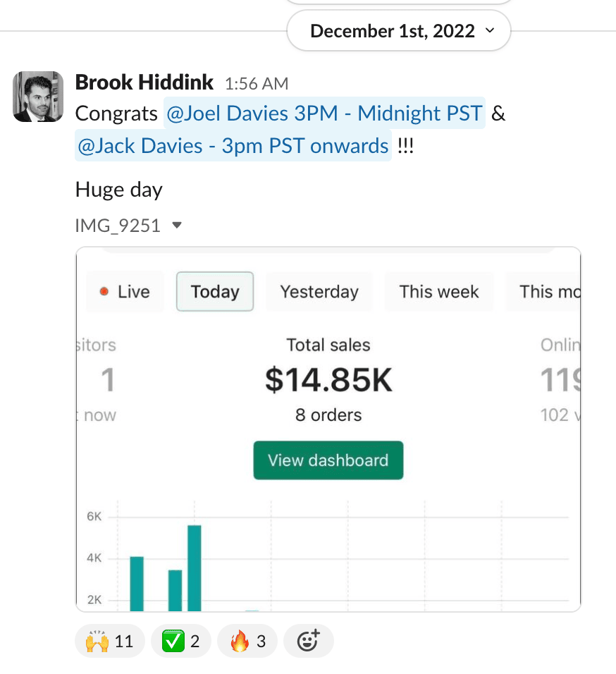Click the tallest teal chart bar

[195, 568]
